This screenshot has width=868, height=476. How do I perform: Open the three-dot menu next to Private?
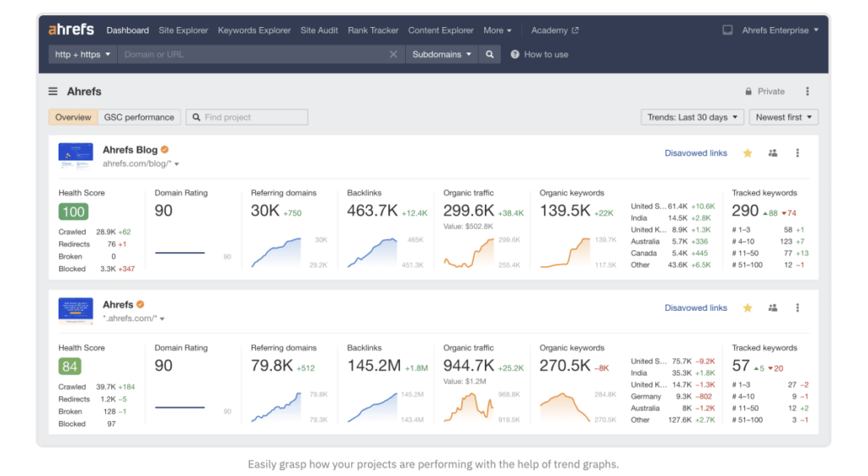tap(807, 91)
